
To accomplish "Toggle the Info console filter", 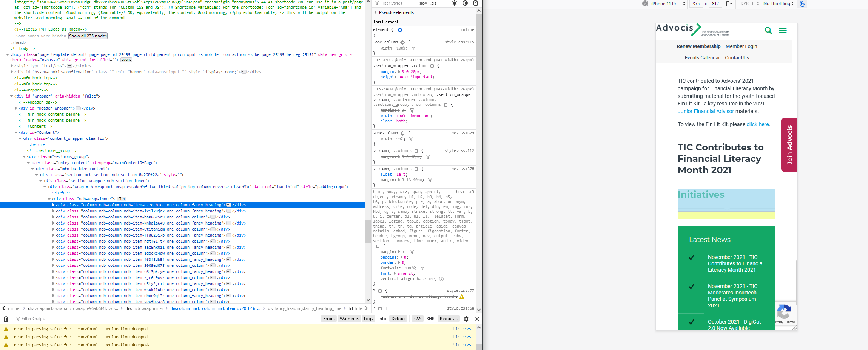I will coord(382,319).
